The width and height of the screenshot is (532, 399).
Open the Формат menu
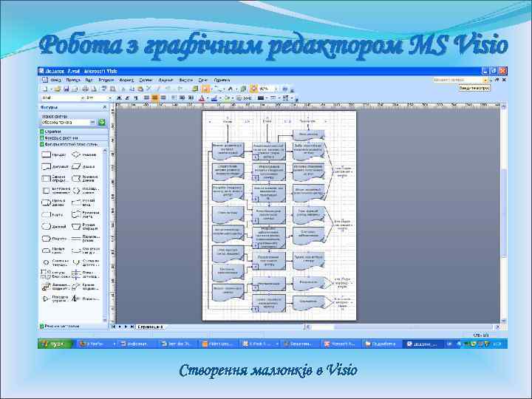126,80
